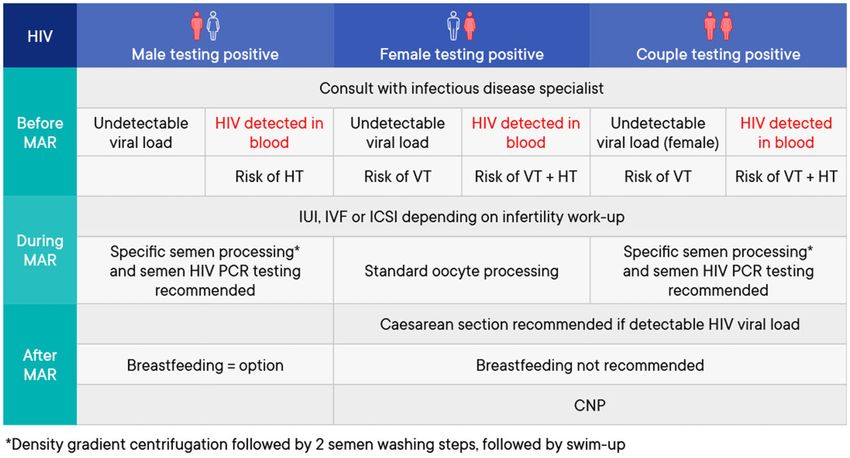Click the CNP cell
The height and width of the screenshot is (458, 850).
point(590,405)
